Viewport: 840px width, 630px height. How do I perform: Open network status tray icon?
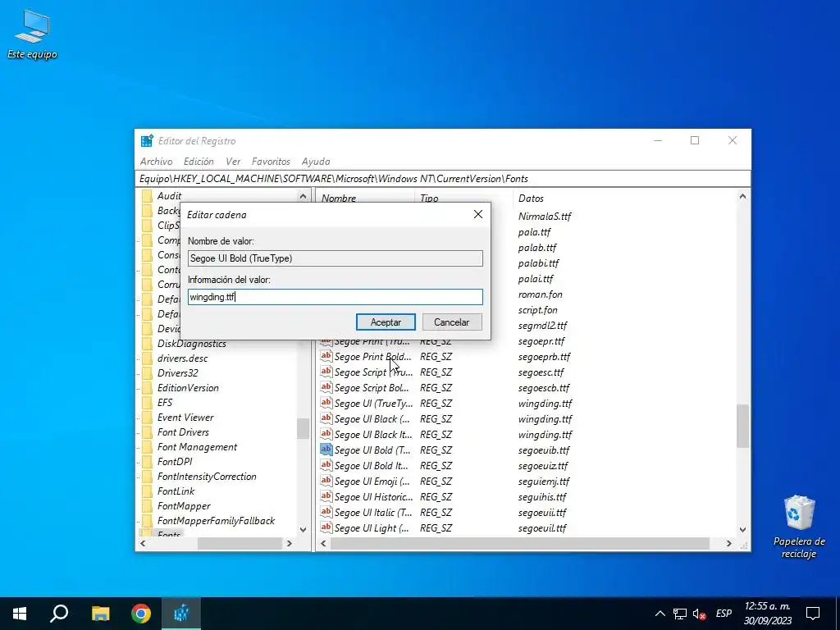[680, 614]
